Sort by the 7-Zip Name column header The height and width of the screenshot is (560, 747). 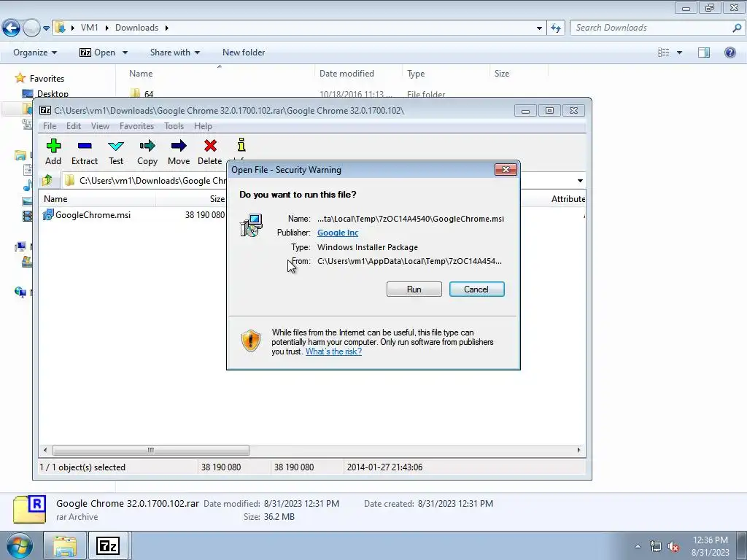click(97, 199)
